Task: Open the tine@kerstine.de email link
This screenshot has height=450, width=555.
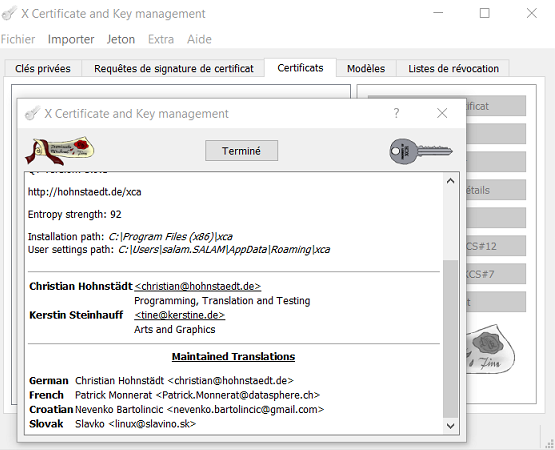Action: pyautogui.click(x=180, y=315)
